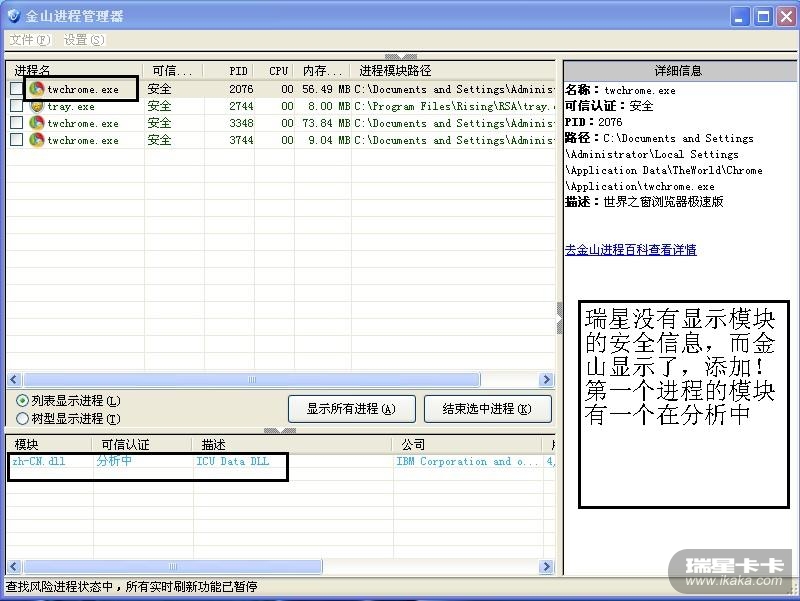The height and width of the screenshot is (601, 800).
Task: Collapse the detail panel with the side splitter arrow
Action: click(559, 318)
